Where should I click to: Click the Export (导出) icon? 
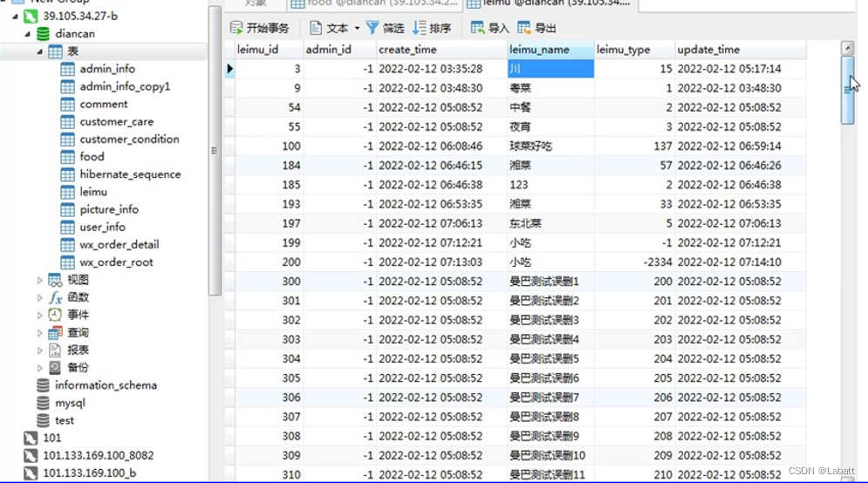pos(523,28)
